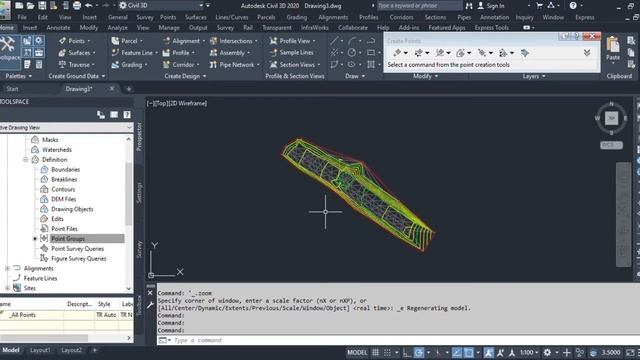Open the Alignments menu
This screenshot has height=360, width=640.
click(x=333, y=17)
